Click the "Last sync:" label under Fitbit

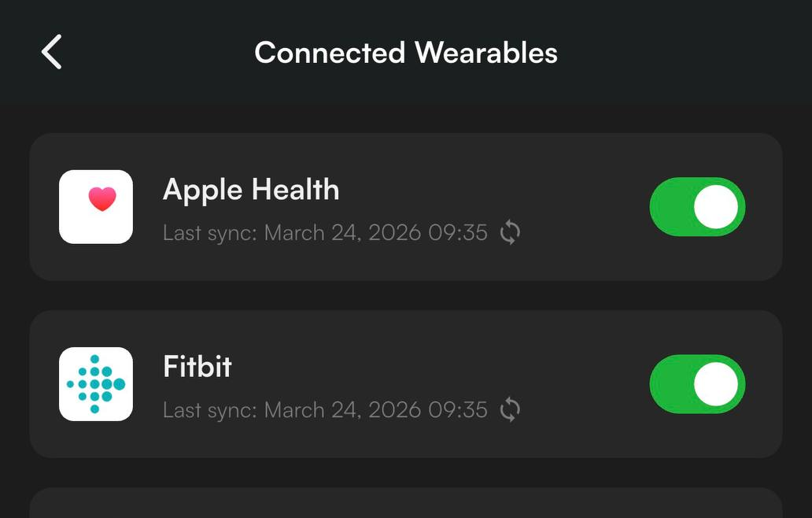[x=210, y=410]
